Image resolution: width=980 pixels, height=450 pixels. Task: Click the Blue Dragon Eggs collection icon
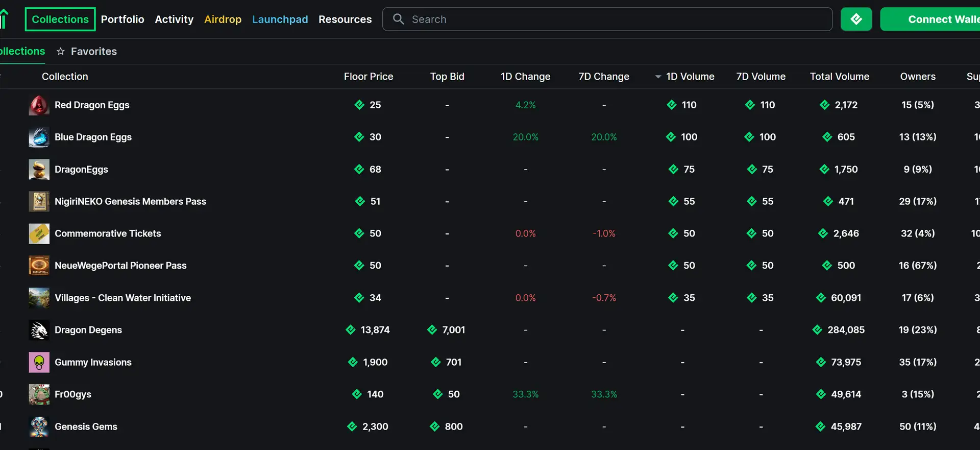click(x=39, y=137)
